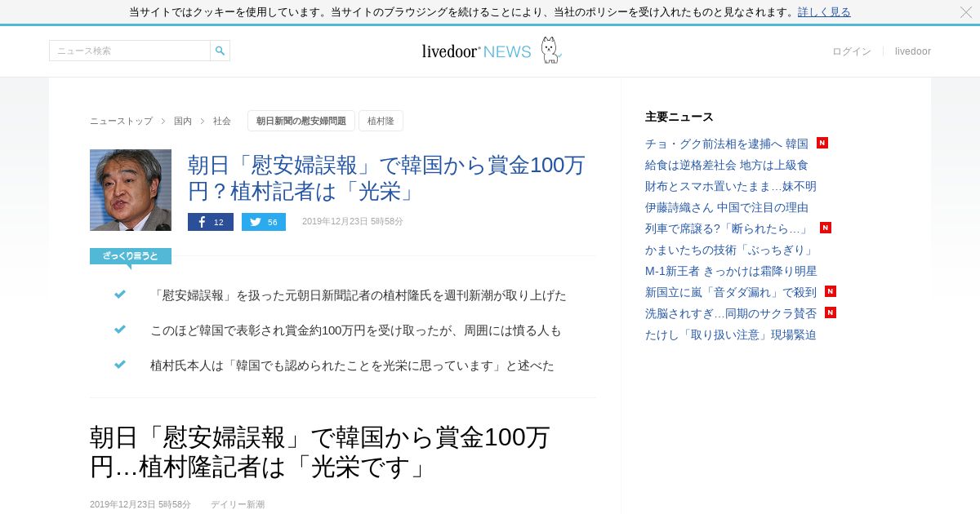The image size is (980, 514).
Task: Open headline 洗脳されすぎ…同期のサクラ賛否
Action: (731, 313)
